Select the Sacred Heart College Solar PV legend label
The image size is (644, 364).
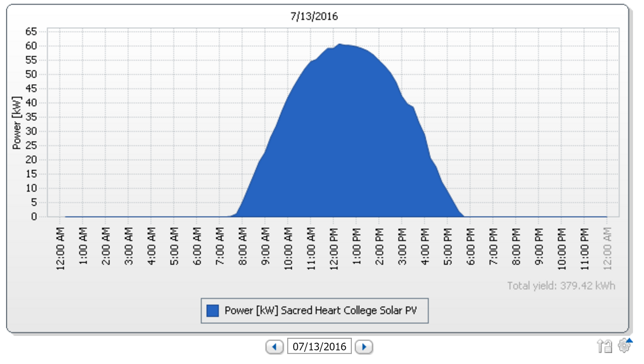tap(321, 310)
